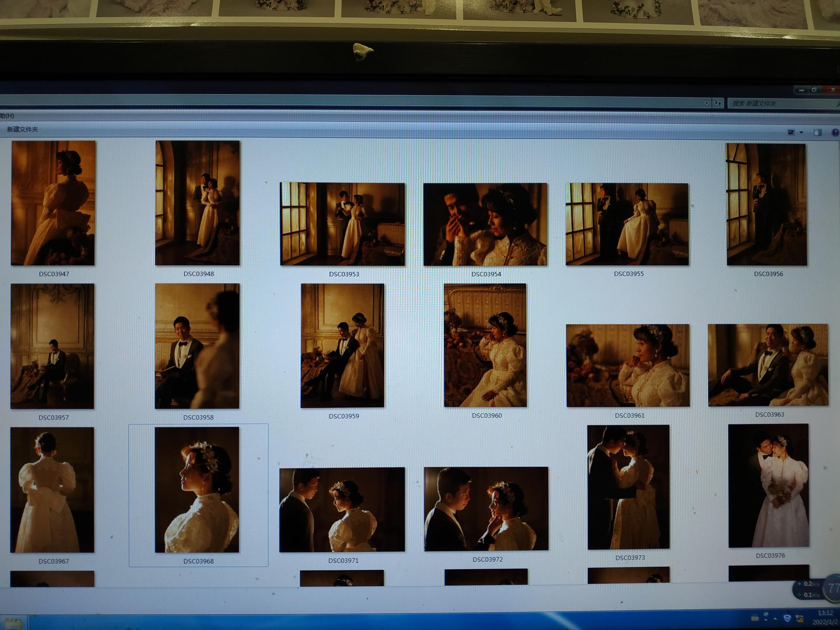Select thumbnail DSC03972
Screen dimensions: 840x630
click(486, 509)
